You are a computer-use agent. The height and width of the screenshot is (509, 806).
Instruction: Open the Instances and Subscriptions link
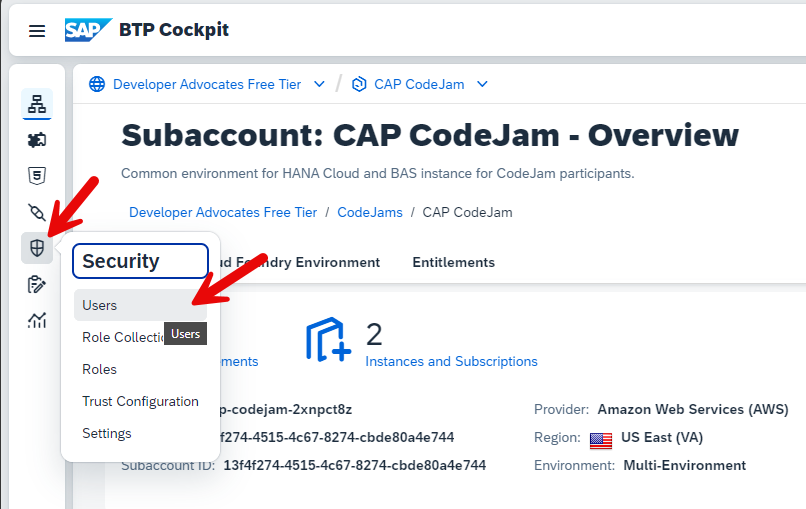tap(451, 361)
